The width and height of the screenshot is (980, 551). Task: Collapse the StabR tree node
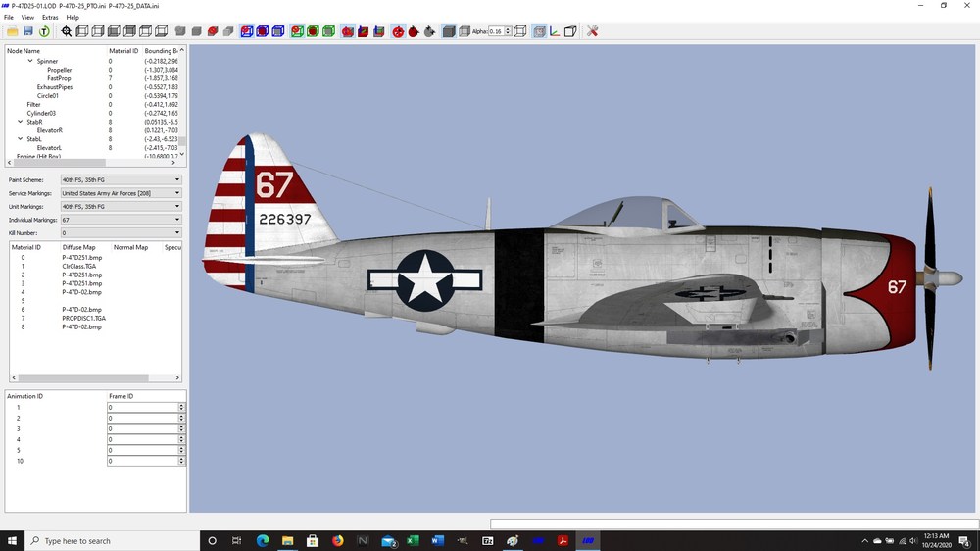20,122
